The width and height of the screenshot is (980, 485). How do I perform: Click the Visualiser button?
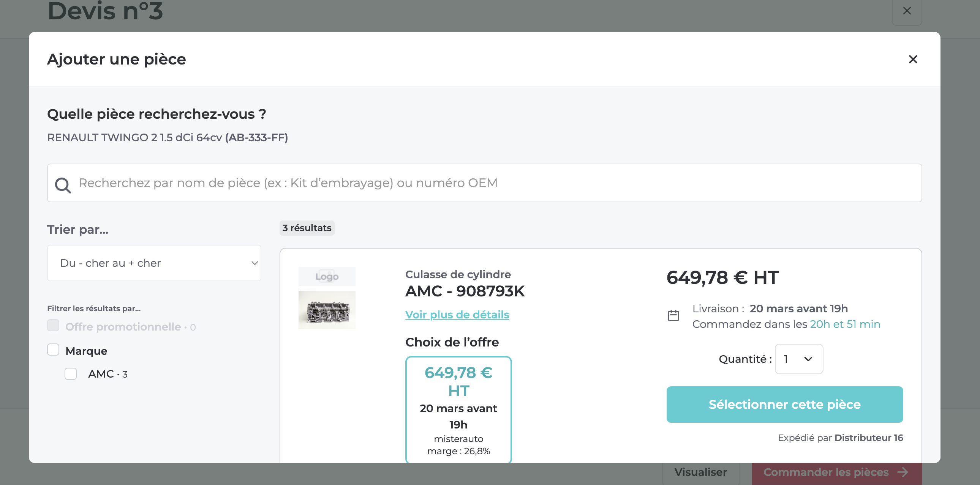[701, 472]
